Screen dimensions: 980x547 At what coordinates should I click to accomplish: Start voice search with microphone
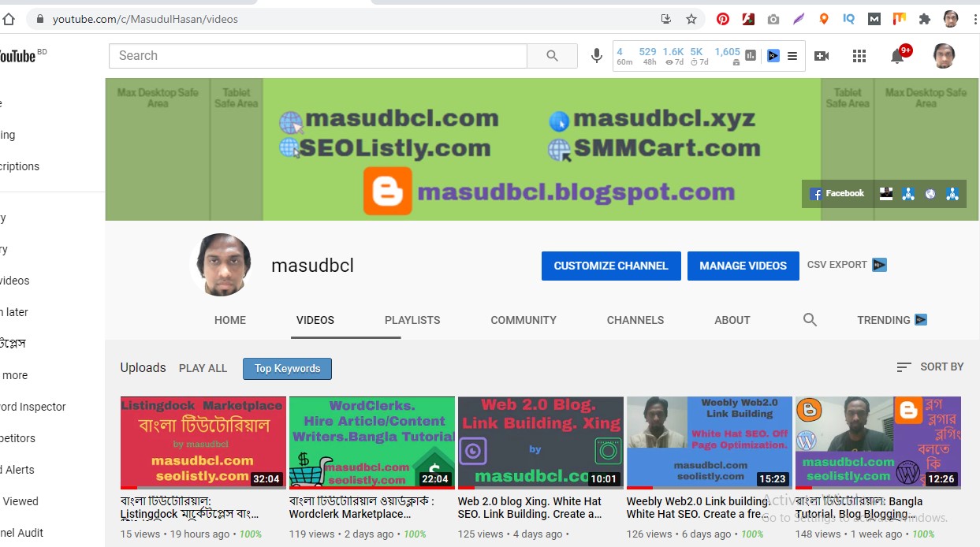597,56
